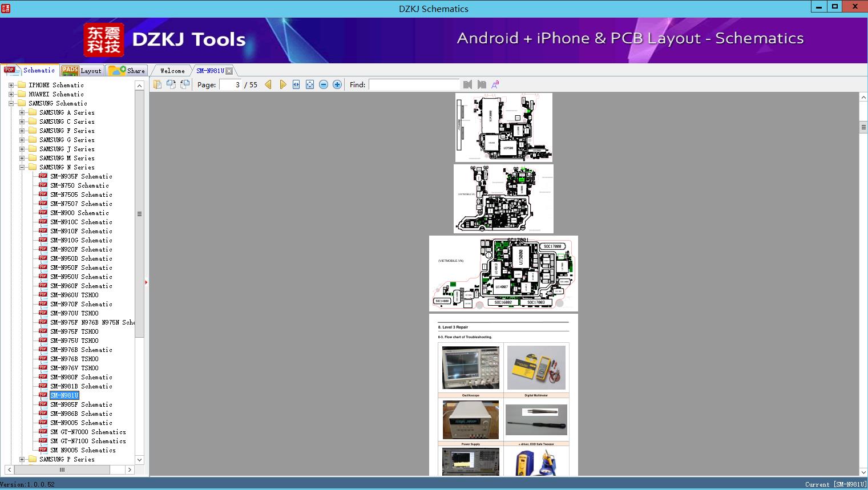Viewport: 868px width, 490px height.
Task: Go to the previous page arrow
Action: point(268,84)
